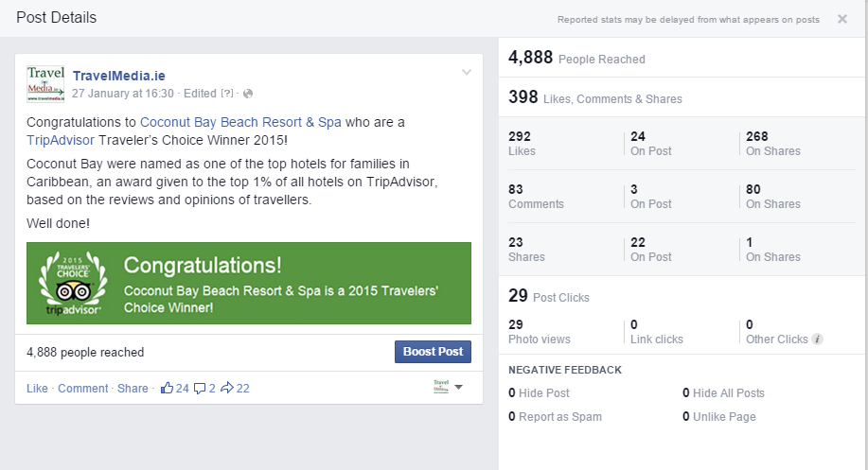Open the post options chevron menu
The image size is (868, 470).
467,73
